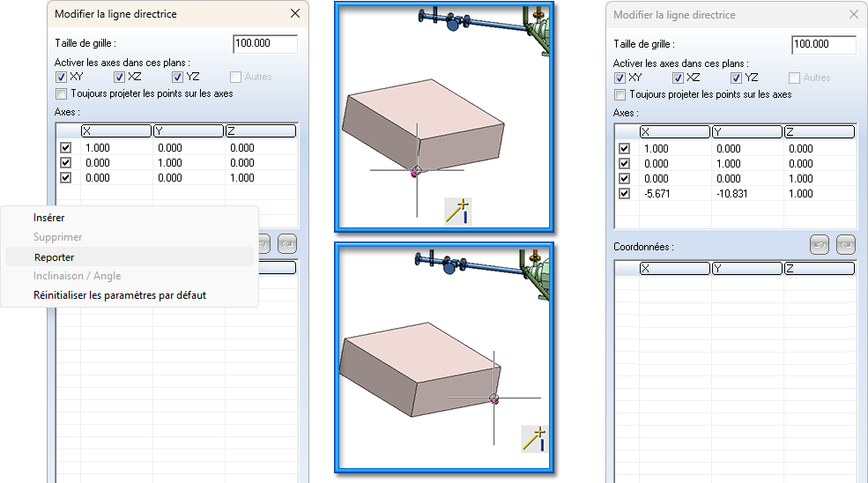The width and height of the screenshot is (868, 483).
Task: Click undo icon in right dialog's Coordonnées
Action: (820, 245)
